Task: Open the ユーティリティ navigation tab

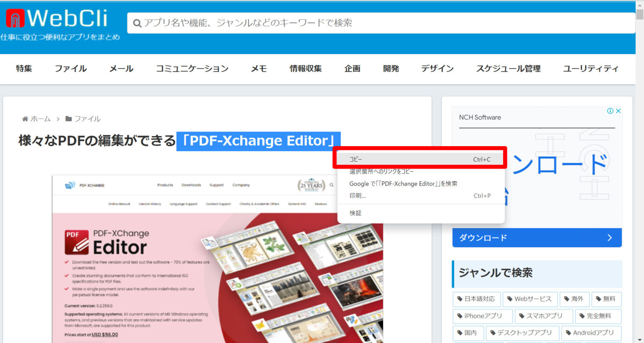Action: point(590,68)
